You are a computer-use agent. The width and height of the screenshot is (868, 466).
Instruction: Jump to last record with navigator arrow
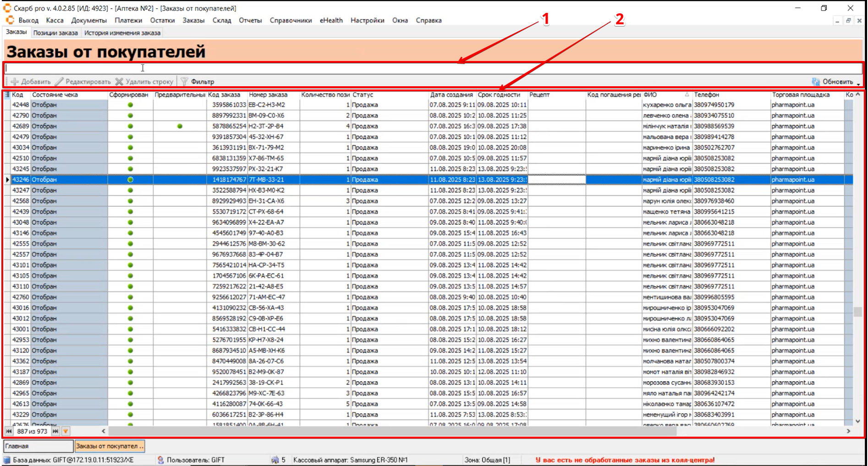[x=55, y=431]
